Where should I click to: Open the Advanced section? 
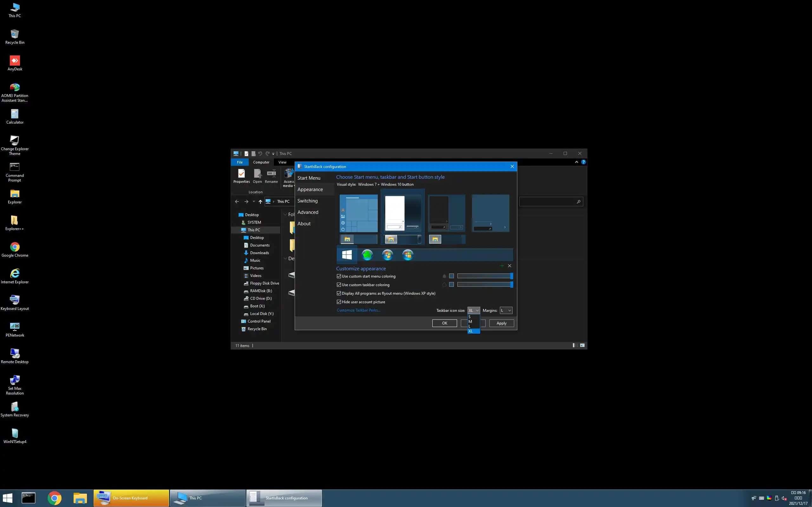coord(308,212)
